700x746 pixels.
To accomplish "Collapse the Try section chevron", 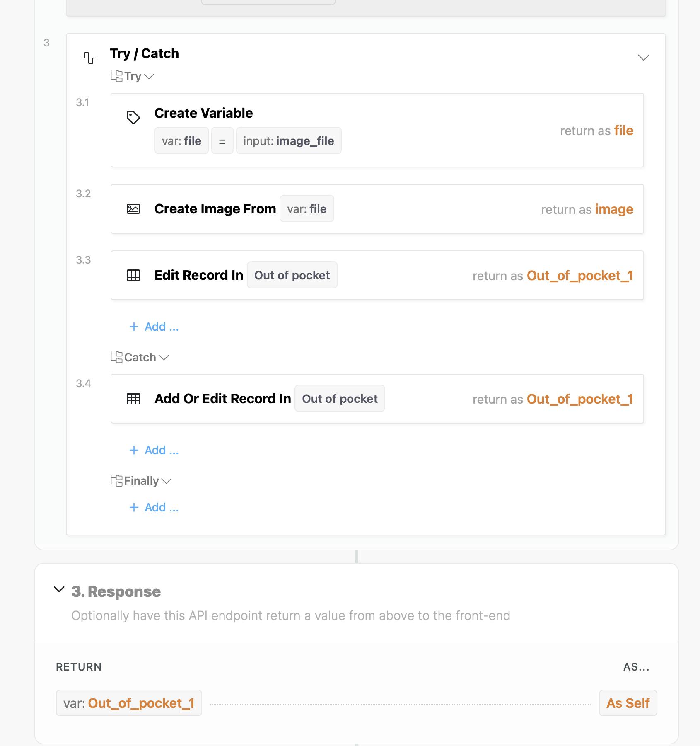I will [149, 77].
